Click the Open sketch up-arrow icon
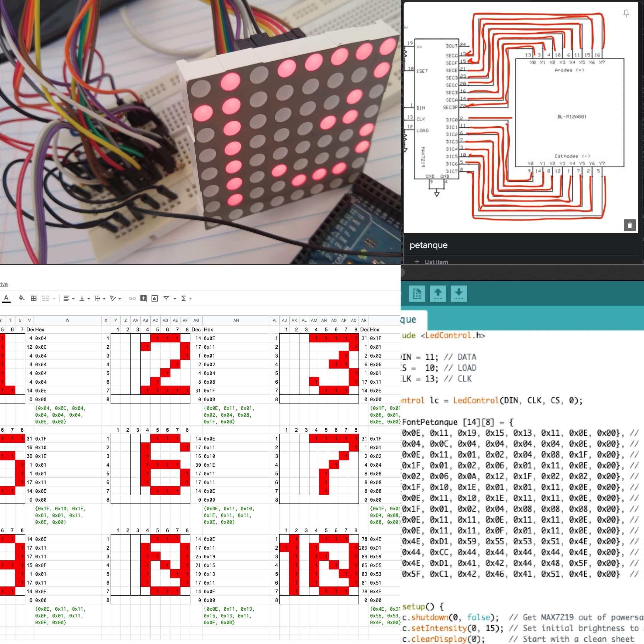 pyautogui.click(x=438, y=293)
